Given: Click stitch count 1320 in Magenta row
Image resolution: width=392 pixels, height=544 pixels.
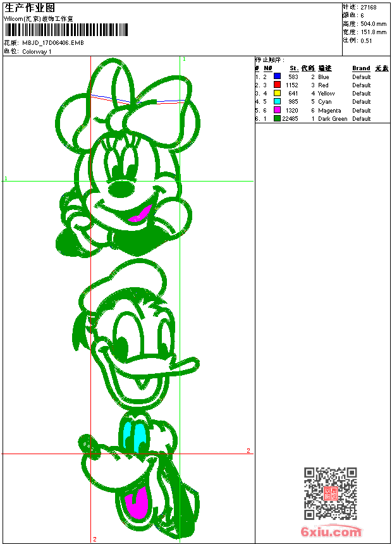Looking at the screenshot, I should (291, 110).
